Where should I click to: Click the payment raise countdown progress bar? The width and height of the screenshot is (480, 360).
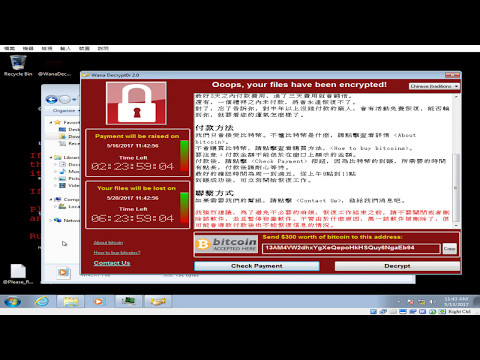tap(184, 156)
